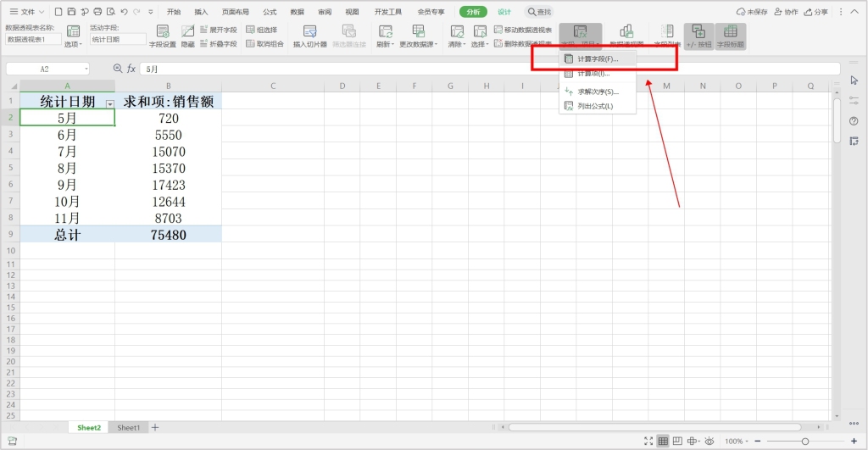868x450 pixels.
Task: Switch to normal grid view icon
Action: [x=663, y=442]
